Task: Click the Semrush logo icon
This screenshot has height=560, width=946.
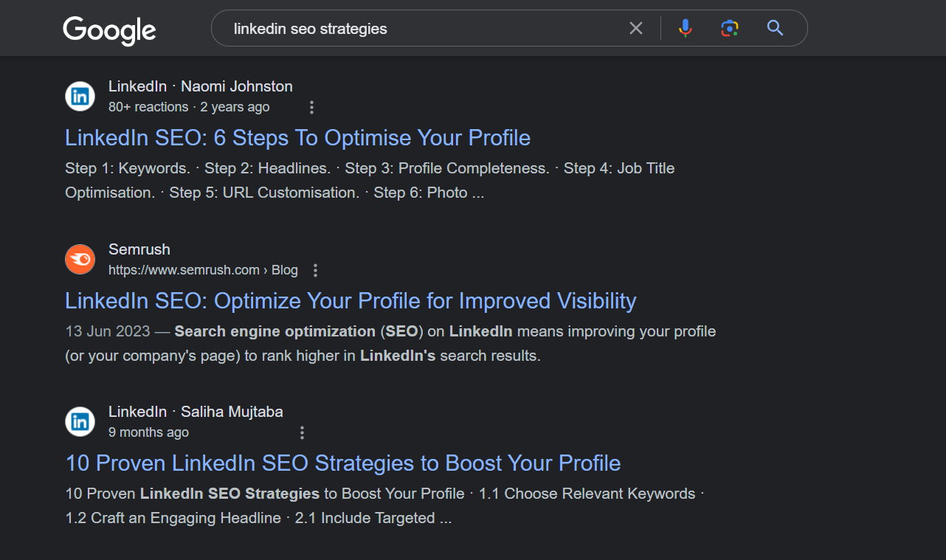Action: (x=80, y=259)
